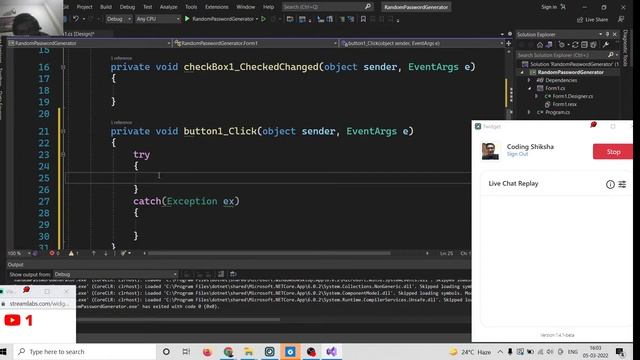Click info icon beside Live Chat Replay
Viewport: 640px width, 360px height.
(x=610, y=184)
